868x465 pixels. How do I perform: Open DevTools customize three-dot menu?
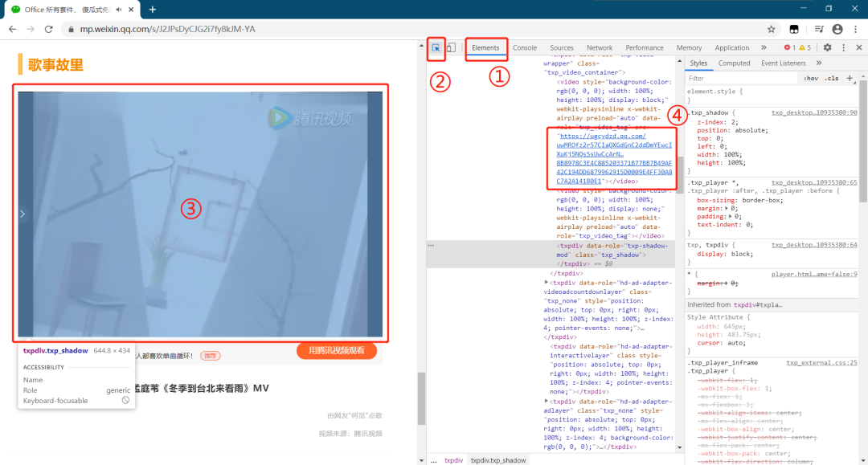(844, 47)
